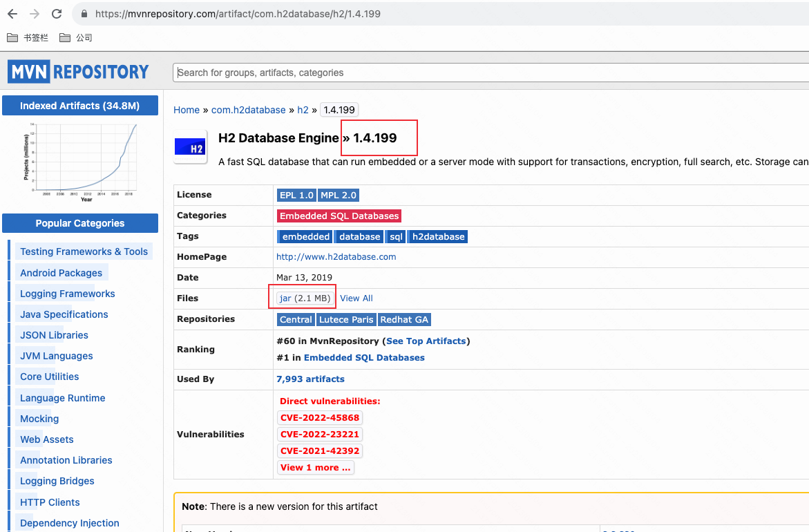Click the Indexed Artifacts (34.8M) header
809x532 pixels.
pyautogui.click(x=80, y=106)
